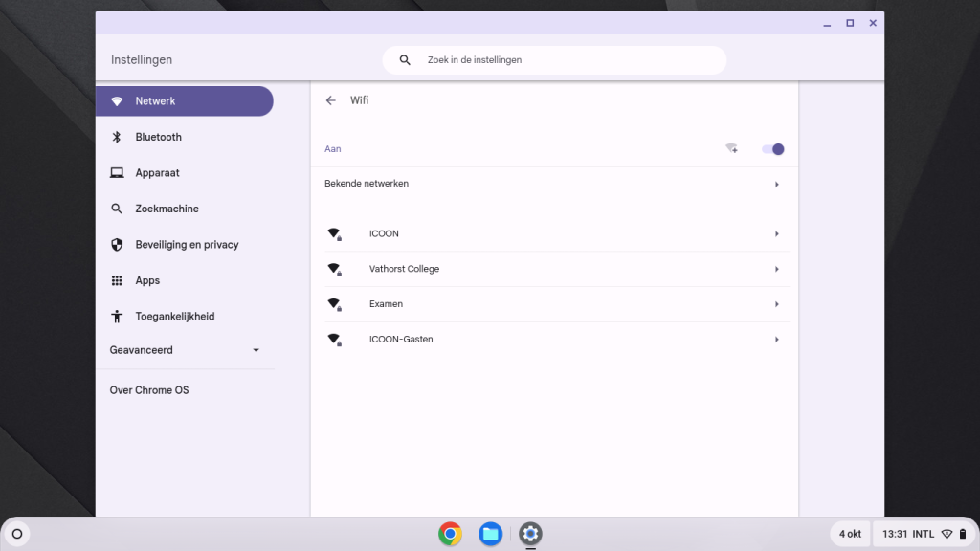The height and width of the screenshot is (551, 980).
Task: Open Over Chrome OS page
Action: coord(149,390)
